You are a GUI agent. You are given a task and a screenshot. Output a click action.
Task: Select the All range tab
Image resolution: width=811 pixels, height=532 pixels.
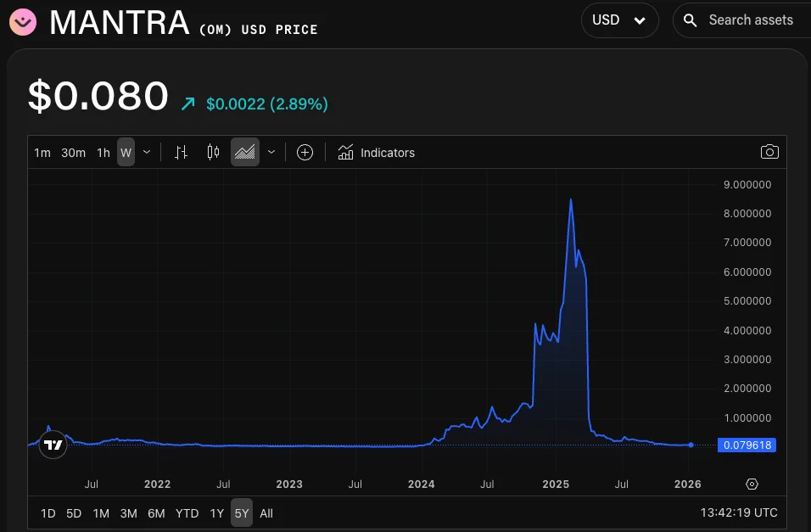coord(266,513)
